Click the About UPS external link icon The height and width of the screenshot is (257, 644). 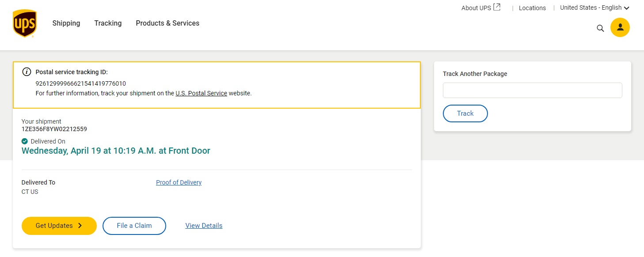[x=497, y=7]
